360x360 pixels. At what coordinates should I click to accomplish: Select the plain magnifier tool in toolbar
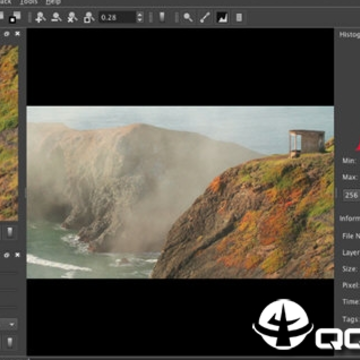click(x=188, y=17)
